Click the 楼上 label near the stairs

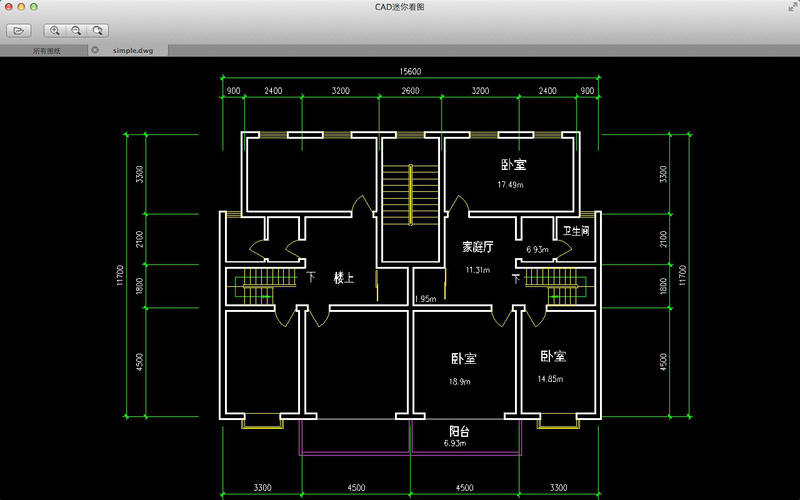point(344,278)
